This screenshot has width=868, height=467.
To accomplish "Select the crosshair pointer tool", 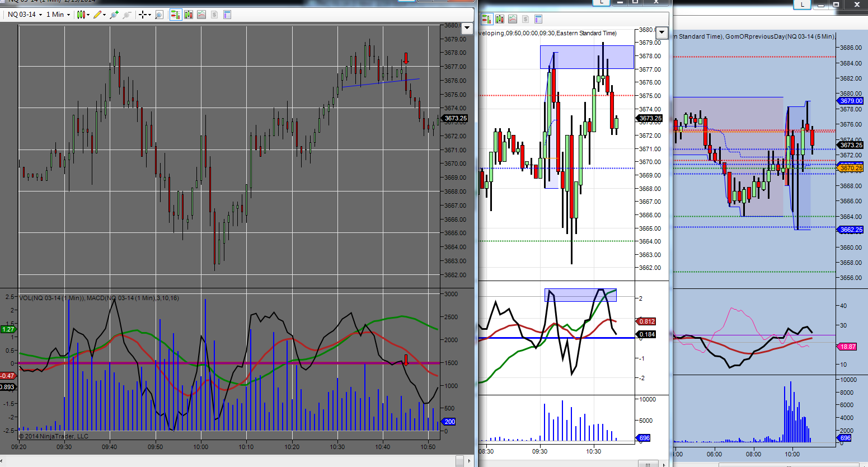I will (x=143, y=15).
